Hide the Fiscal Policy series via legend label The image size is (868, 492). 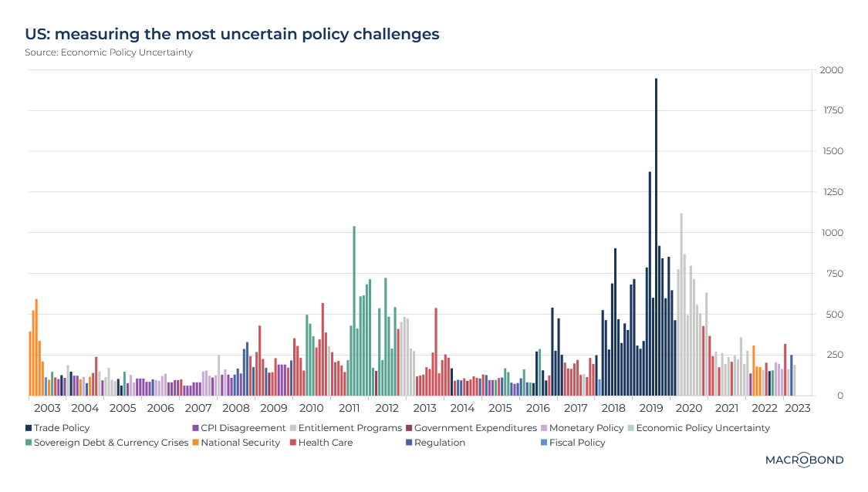click(578, 443)
